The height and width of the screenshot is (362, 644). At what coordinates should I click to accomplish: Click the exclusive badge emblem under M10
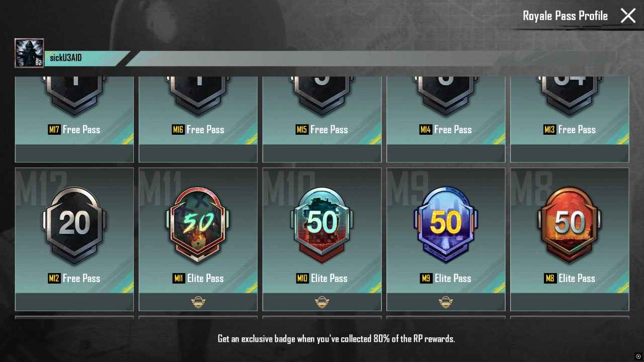pyautogui.click(x=322, y=302)
